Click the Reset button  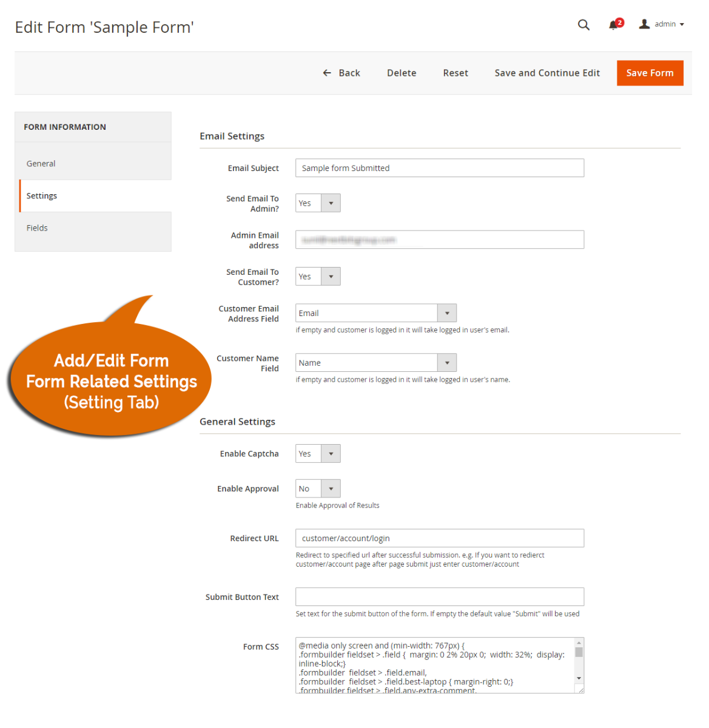455,73
